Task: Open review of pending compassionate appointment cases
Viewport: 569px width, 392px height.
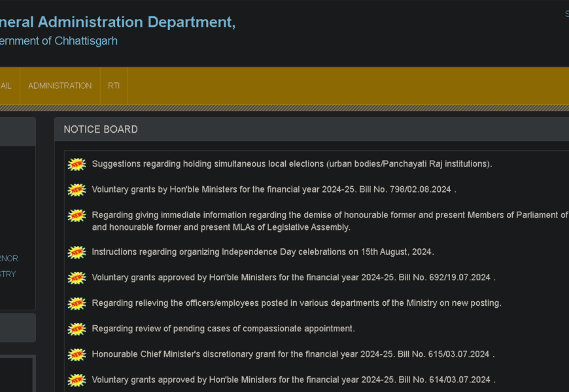Action: click(x=223, y=329)
